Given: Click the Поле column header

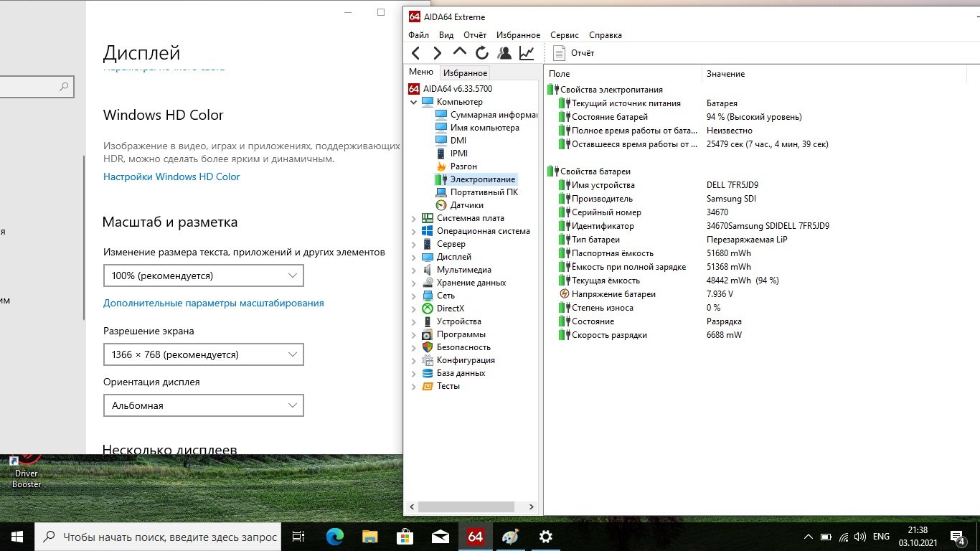Looking at the screenshot, I should [x=623, y=74].
